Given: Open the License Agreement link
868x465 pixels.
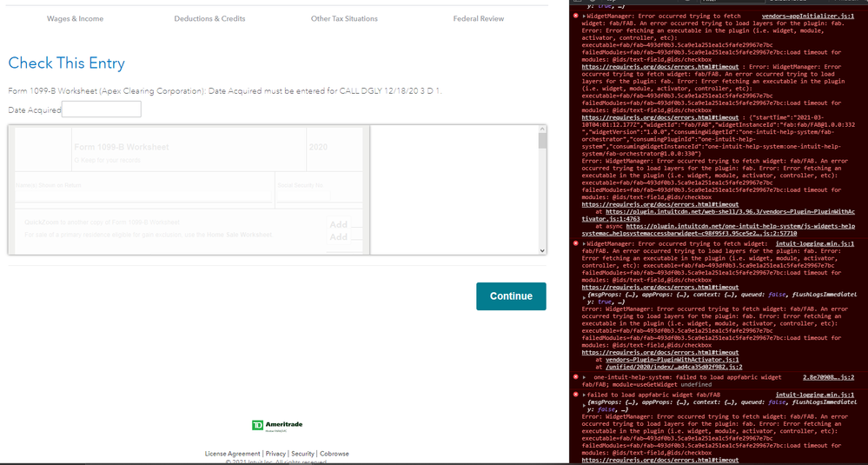Looking at the screenshot, I should [233, 454].
